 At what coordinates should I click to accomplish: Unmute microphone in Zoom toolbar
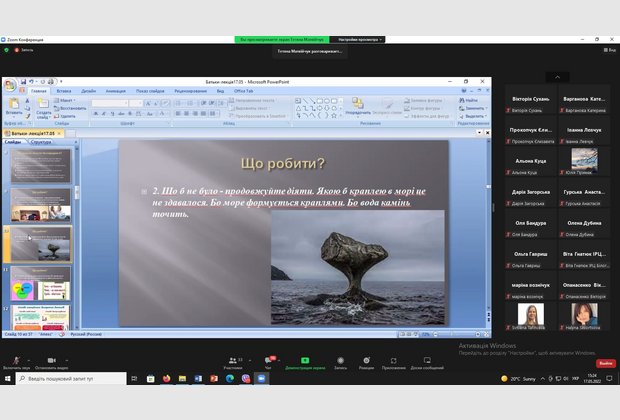pyautogui.click(x=17, y=360)
